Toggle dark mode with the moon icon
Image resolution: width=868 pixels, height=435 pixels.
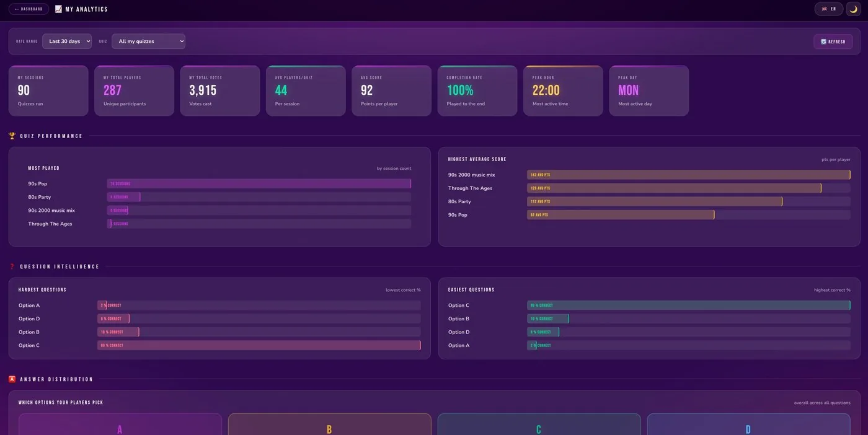pyautogui.click(x=854, y=9)
